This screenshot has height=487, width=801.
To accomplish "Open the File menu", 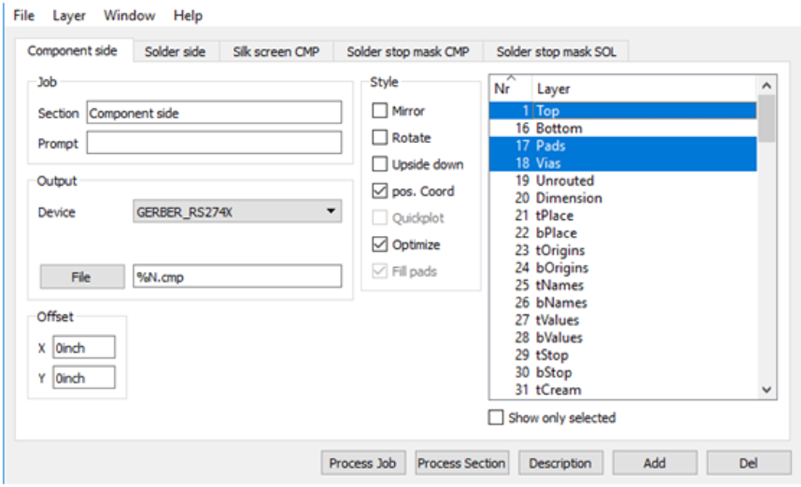I will click(24, 16).
